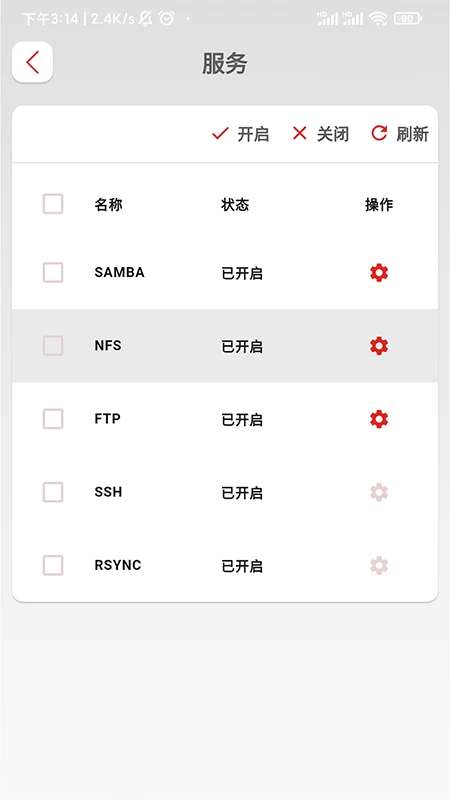The width and height of the screenshot is (450, 800).
Task: Open settings gear for SAMBA service
Action: tap(379, 273)
